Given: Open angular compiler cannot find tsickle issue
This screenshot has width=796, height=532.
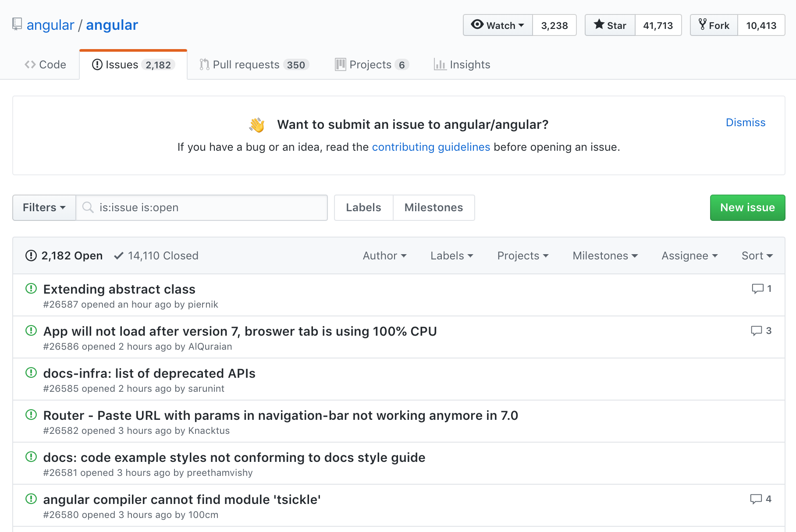Looking at the screenshot, I should [182, 500].
